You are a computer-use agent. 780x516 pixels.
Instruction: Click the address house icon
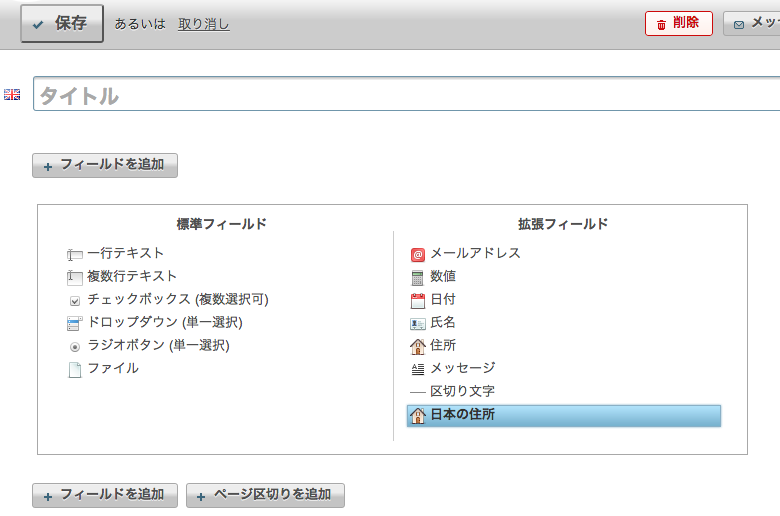click(x=418, y=346)
